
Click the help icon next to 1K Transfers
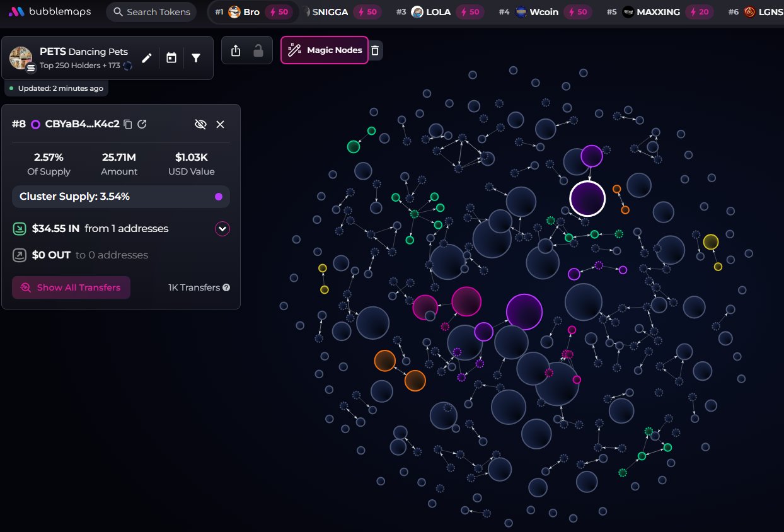[x=226, y=287]
